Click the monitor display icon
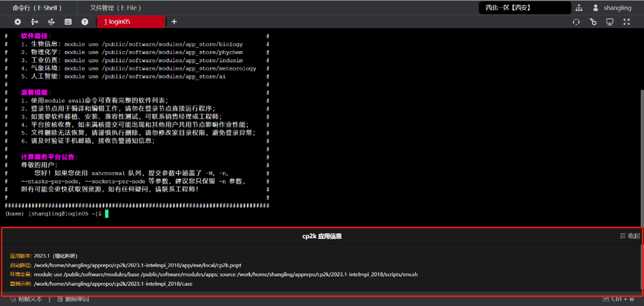Image resolution: width=644 pixels, height=306 pixels. (x=610, y=22)
